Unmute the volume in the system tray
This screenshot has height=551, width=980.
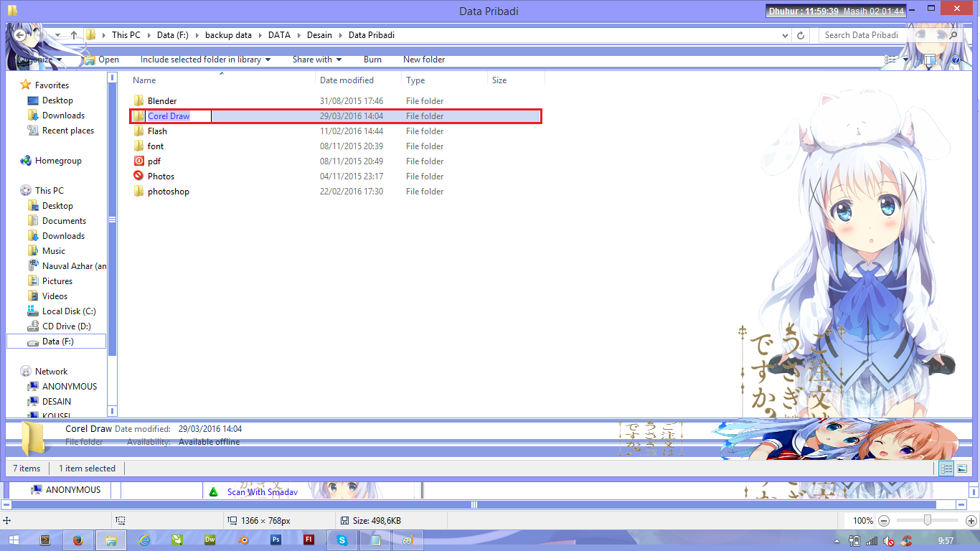click(887, 540)
